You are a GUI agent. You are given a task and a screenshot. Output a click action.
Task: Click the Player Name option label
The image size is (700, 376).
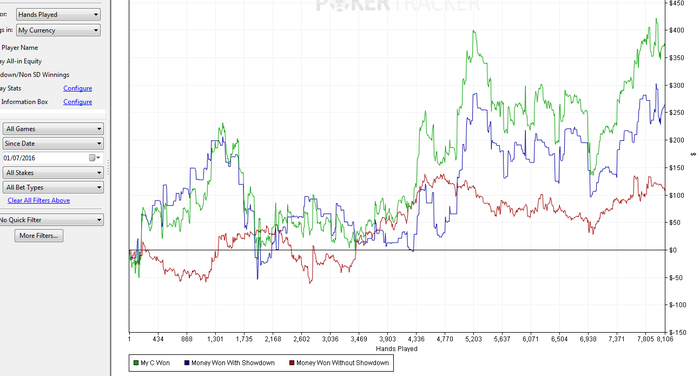(20, 47)
